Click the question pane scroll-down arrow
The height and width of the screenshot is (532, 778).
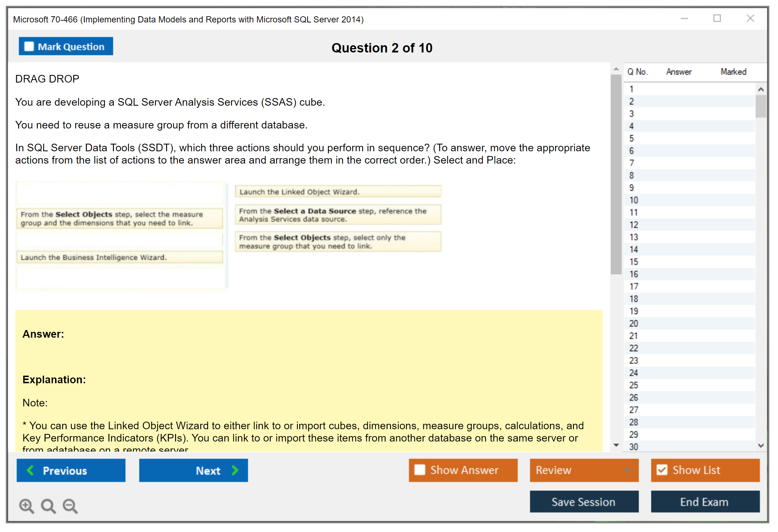[x=616, y=445]
